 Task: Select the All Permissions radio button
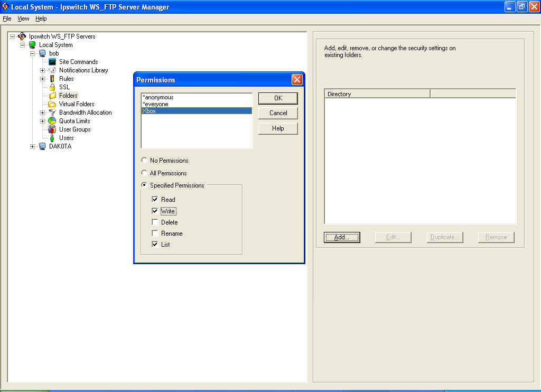pos(144,173)
